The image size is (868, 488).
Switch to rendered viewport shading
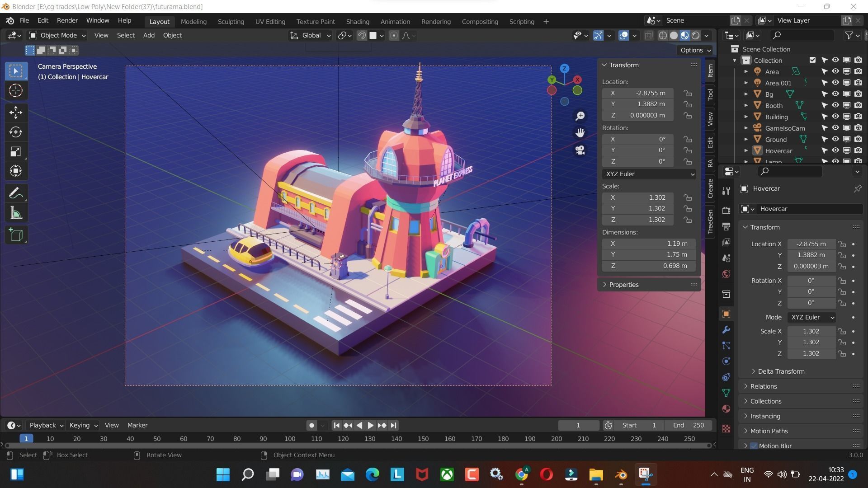pos(696,36)
